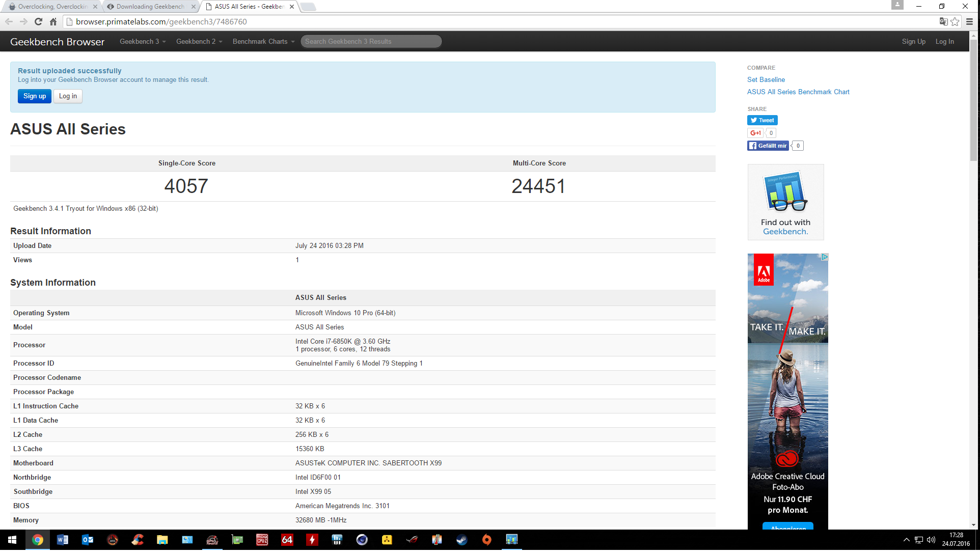Launch Outlook from the taskbar
This screenshot has width=980, height=554.
[x=87, y=540]
